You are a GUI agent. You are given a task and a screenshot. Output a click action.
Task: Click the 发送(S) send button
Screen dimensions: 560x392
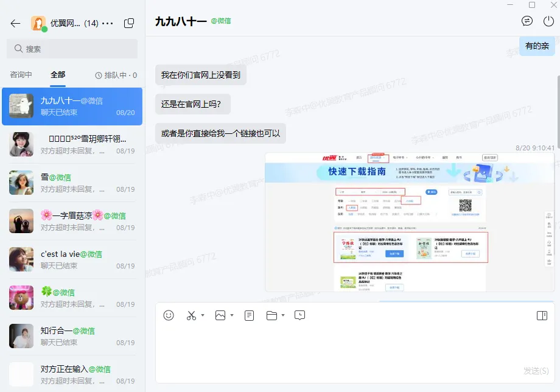pos(536,371)
